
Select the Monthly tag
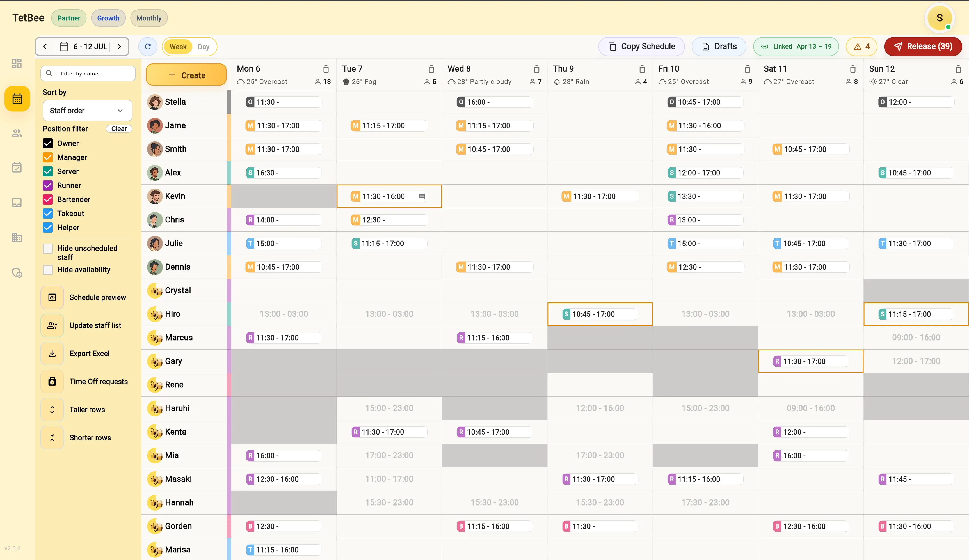pos(149,18)
